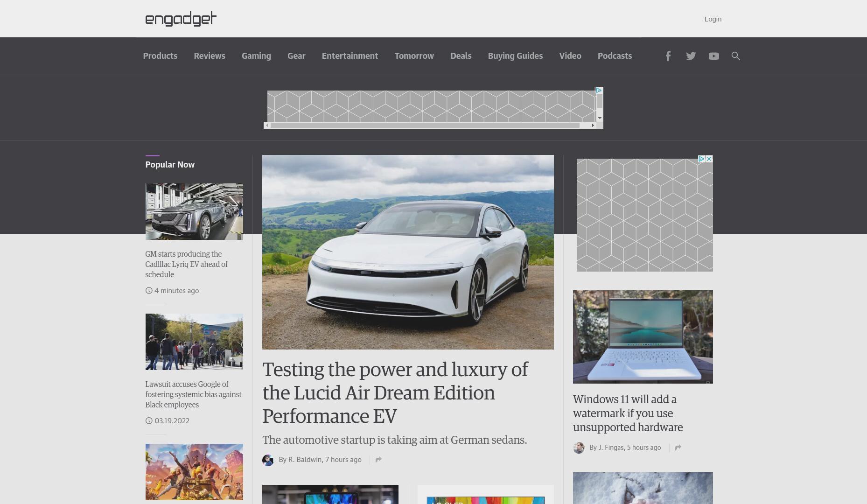This screenshot has width=867, height=504.
Task: Click author name J. Fingas
Action: coord(611,448)
